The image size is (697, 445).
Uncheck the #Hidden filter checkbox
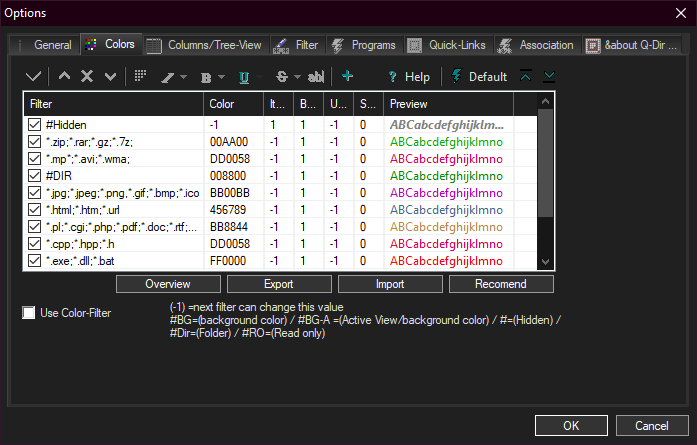coord(35,125)
